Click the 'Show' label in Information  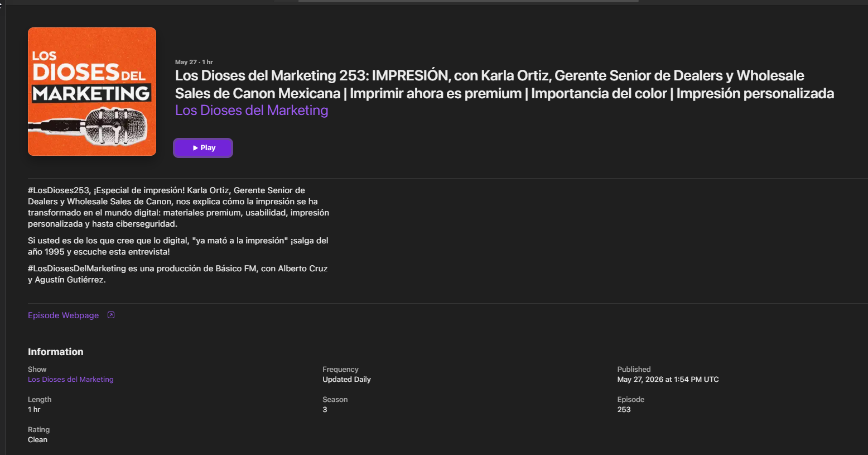[x=37, y=370]
